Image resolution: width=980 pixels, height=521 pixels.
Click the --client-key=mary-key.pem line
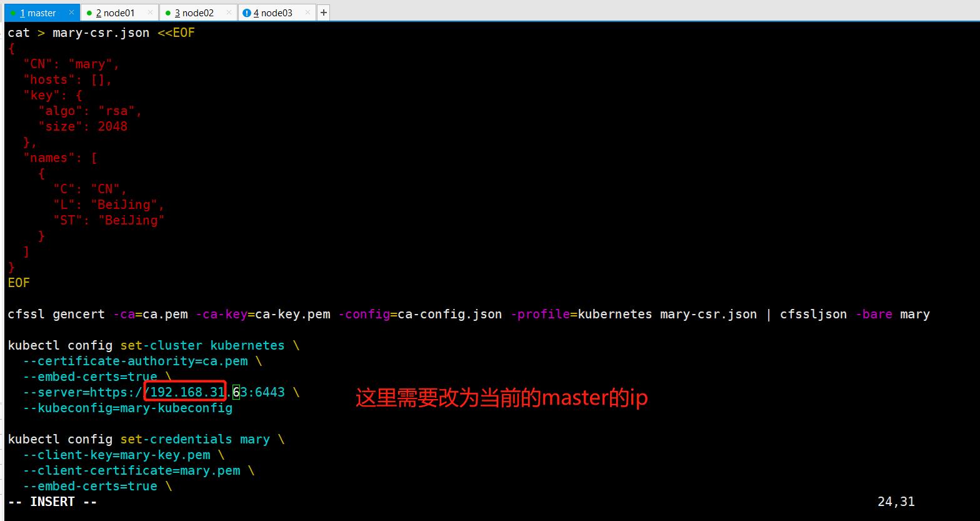[x=124, y=455]
